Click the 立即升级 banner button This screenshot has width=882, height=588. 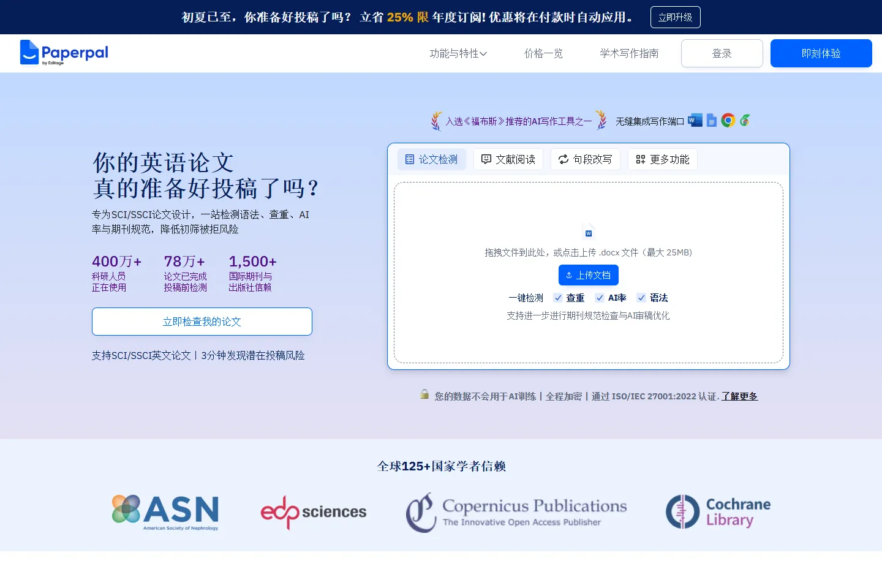675,17
